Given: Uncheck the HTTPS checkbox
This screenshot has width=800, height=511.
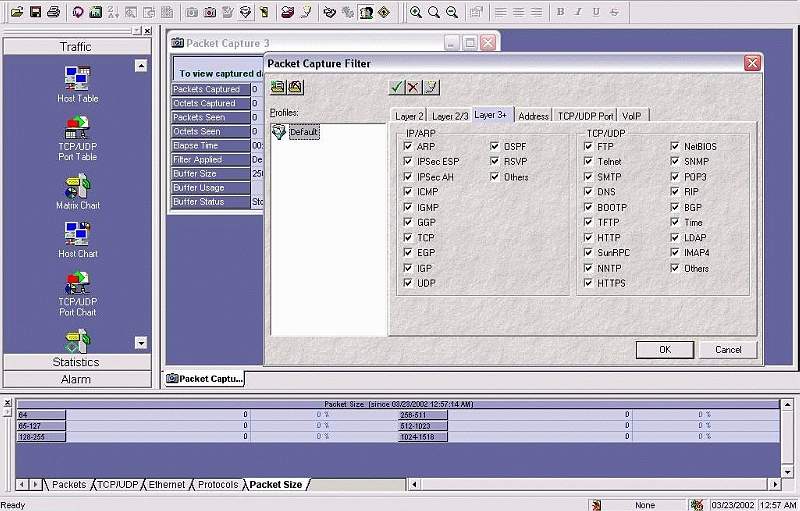Looking at the screenshot, I should point(588,283).
